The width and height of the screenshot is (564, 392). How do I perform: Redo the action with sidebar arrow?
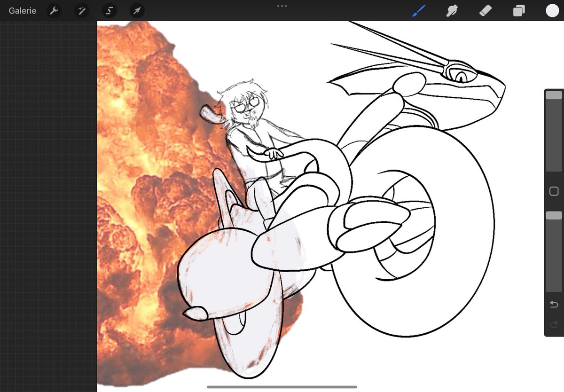[x=554, y=324]
